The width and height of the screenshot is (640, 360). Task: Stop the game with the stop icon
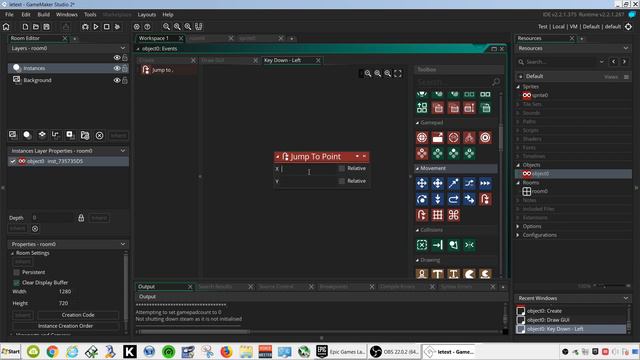click(x=107, y=27)
